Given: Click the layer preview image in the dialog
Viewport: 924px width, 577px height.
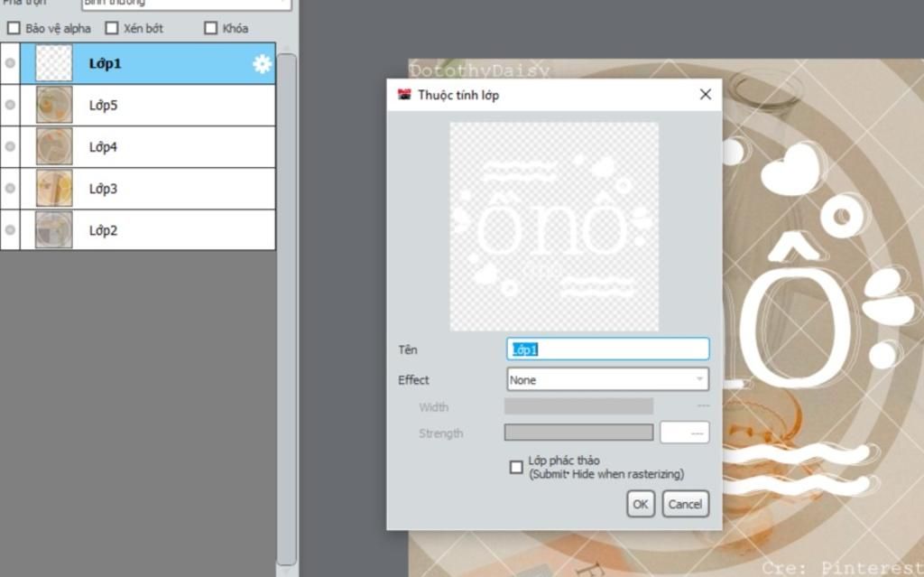Looking at the screenshot, I should coord(555,227).
